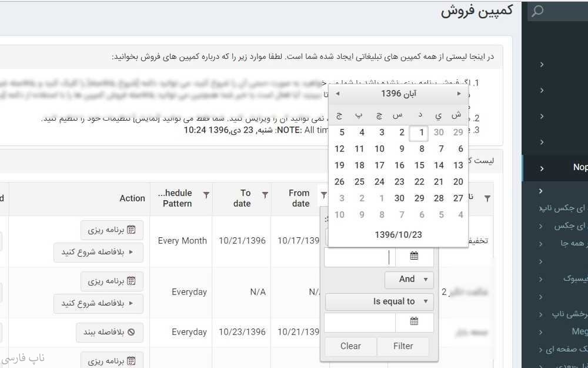This screenshot has width=588, height=368.
Task: Open the And logic operator dropdown
Action: coord(409,279)
